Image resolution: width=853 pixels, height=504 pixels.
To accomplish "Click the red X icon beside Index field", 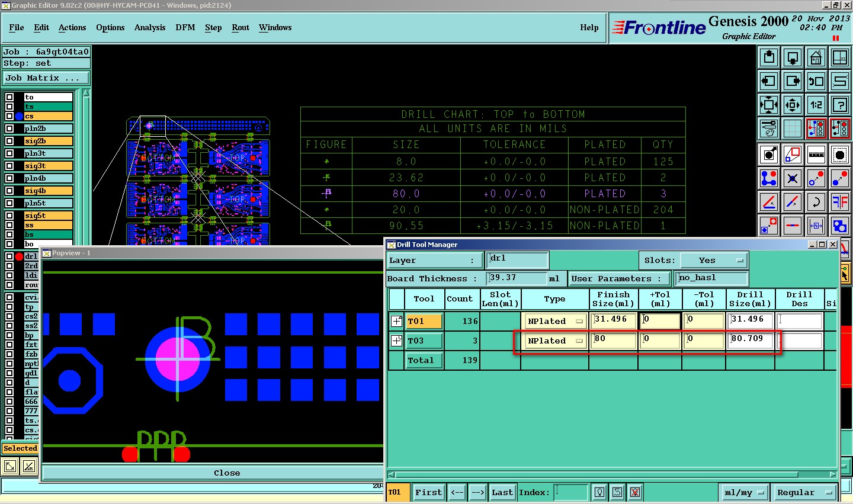I will click(635, 492).
